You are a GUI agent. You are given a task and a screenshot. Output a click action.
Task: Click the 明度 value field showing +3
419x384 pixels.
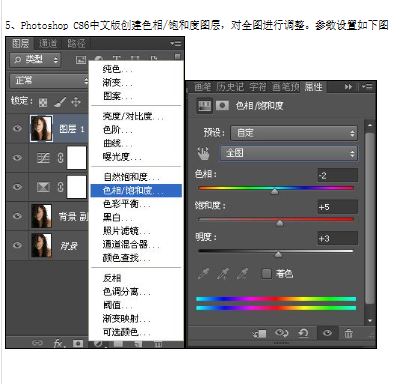[337, 239]
